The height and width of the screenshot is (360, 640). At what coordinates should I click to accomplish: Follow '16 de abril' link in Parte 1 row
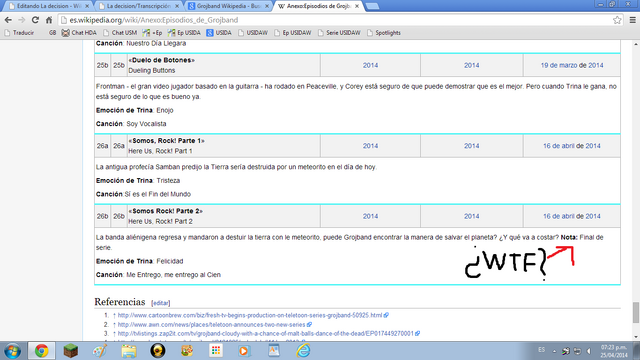tap(558, 146)
